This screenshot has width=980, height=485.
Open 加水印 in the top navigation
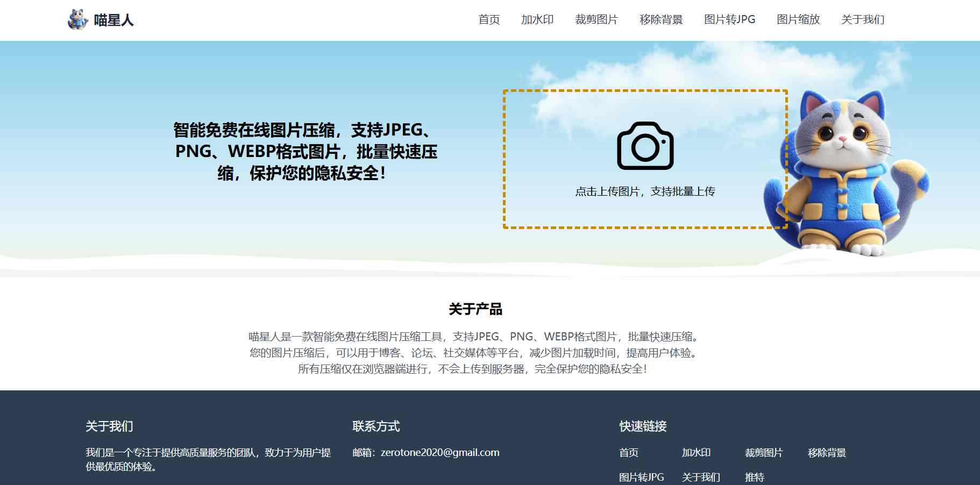pos(537,20)
